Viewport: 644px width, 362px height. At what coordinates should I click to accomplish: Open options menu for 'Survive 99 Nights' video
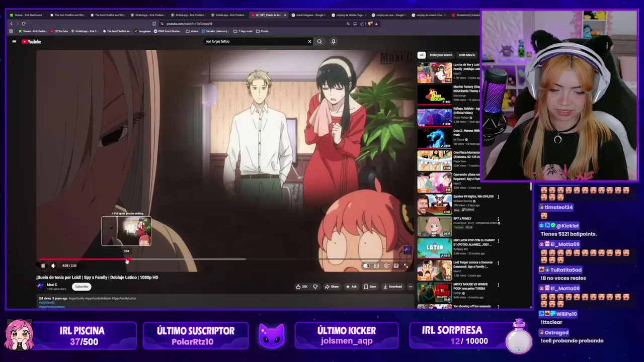pyautogui.click(x=498, y=197)
